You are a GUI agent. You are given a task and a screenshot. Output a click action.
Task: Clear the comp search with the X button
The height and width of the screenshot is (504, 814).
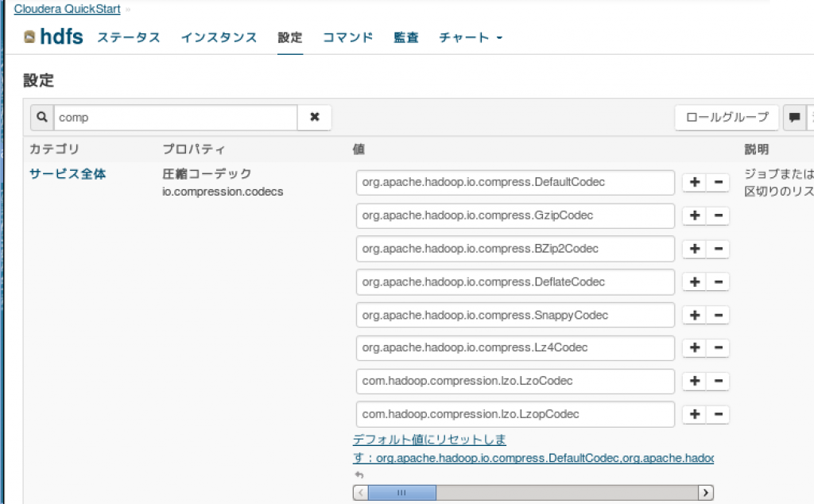(315, 118)
